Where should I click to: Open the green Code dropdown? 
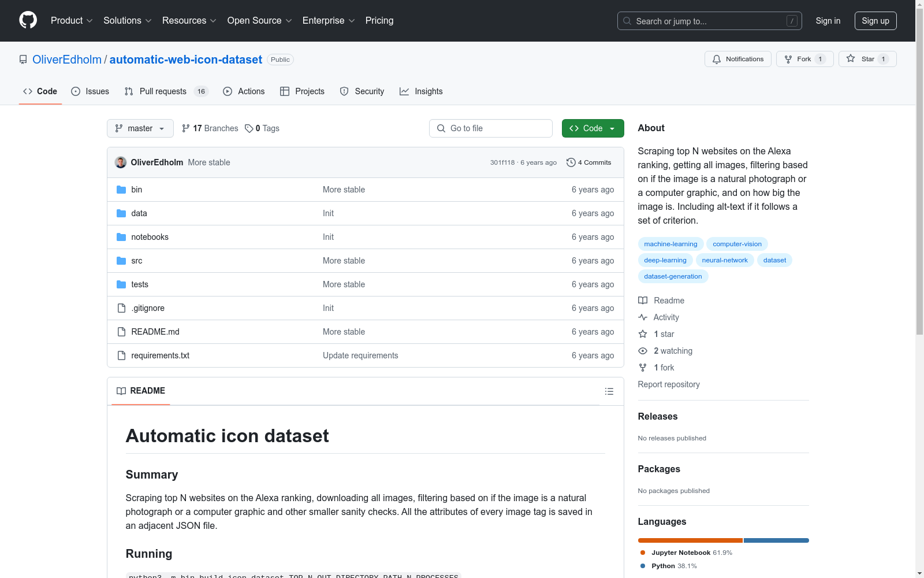point(593,128)
